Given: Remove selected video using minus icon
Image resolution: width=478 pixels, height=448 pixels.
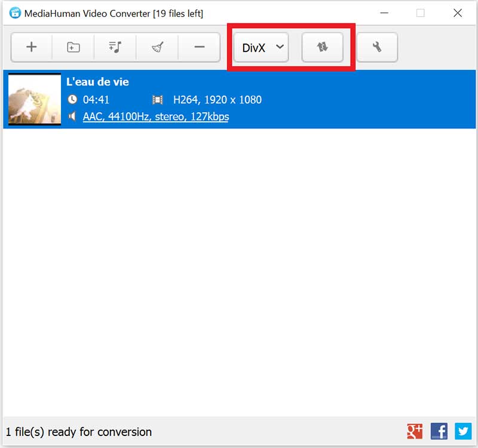Looking at the screenshot, I should (x=199, y=47).
